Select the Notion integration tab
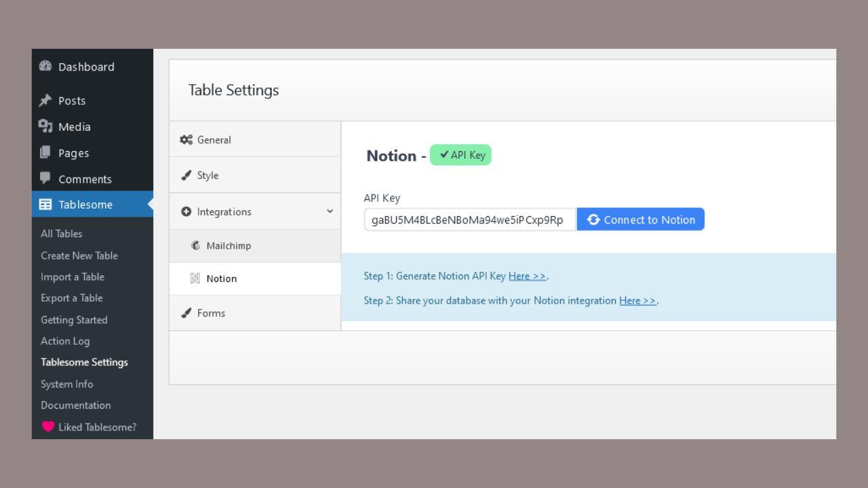Screen dimensions: 868x488 coord(221,279)
